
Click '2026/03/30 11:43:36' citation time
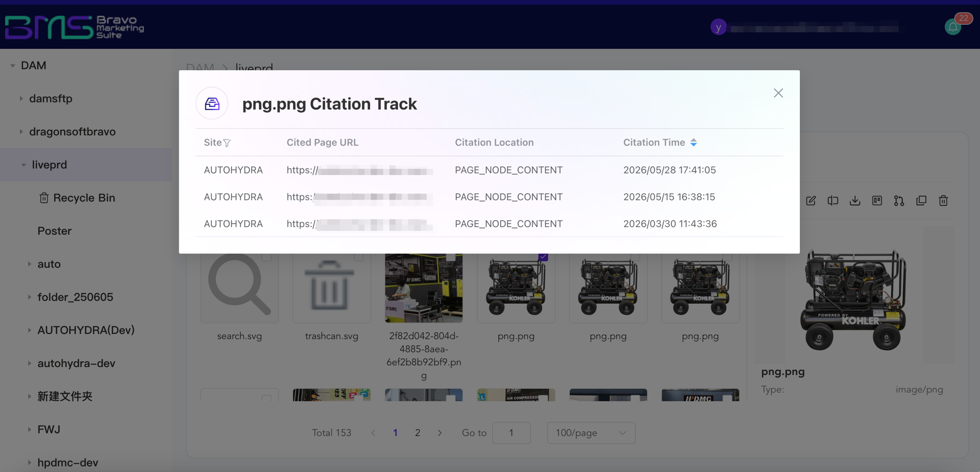click(x=670, y=224)
